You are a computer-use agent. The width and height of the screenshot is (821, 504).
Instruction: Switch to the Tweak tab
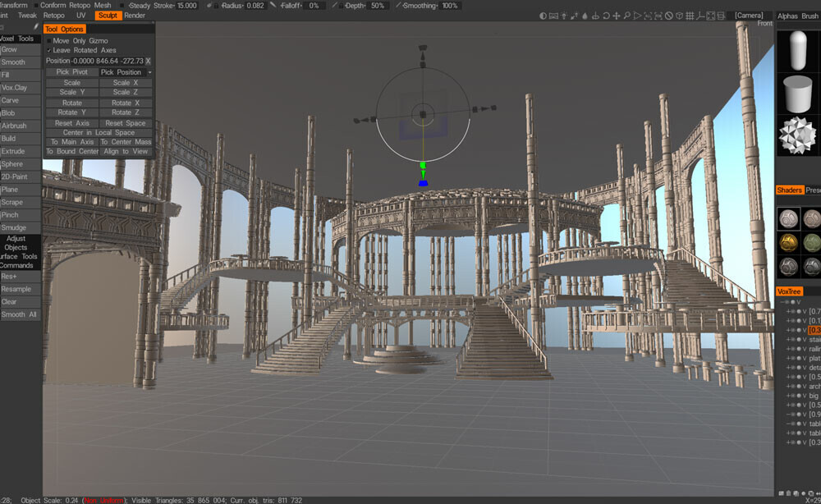coord(27,16)
